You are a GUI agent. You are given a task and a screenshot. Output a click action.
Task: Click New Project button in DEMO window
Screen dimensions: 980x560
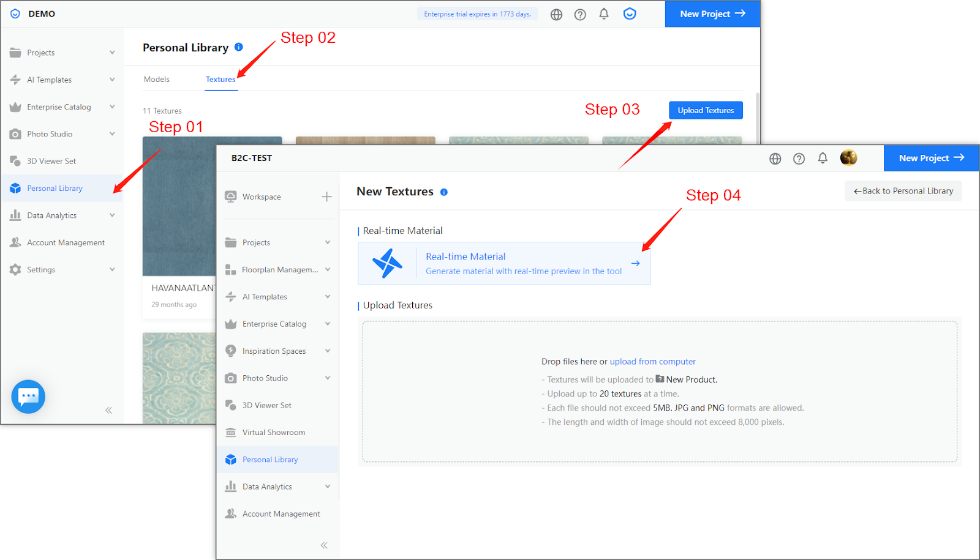pos(712,14)
